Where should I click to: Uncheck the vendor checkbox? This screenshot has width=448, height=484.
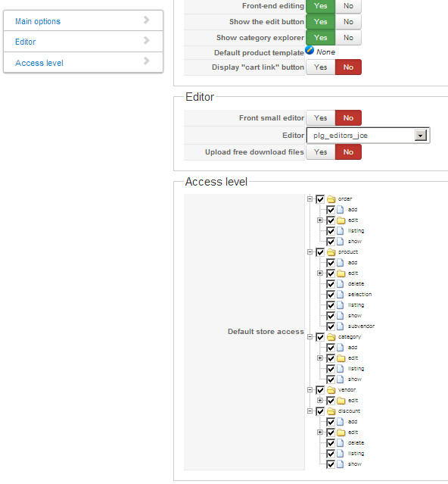point(320,390)
